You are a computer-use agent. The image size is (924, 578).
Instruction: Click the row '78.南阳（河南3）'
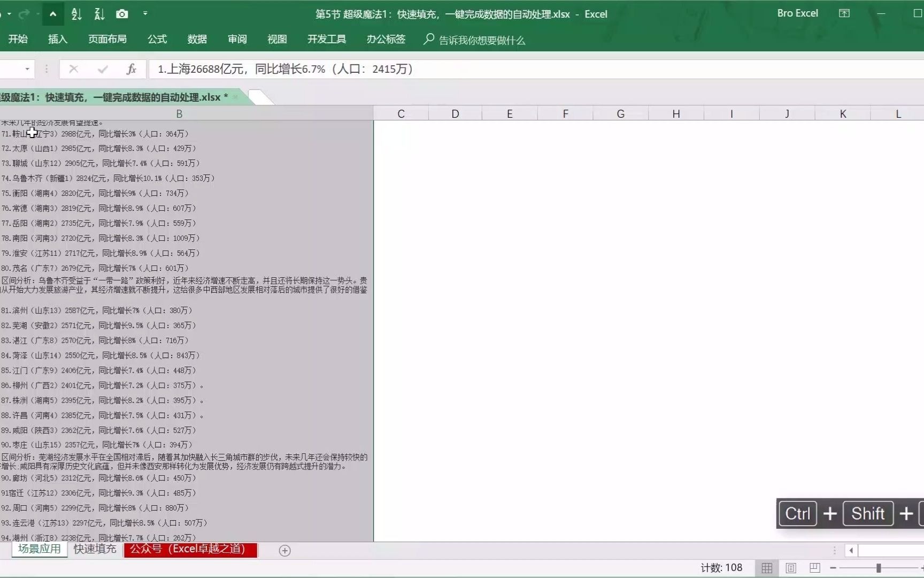(x=186, y=239)
